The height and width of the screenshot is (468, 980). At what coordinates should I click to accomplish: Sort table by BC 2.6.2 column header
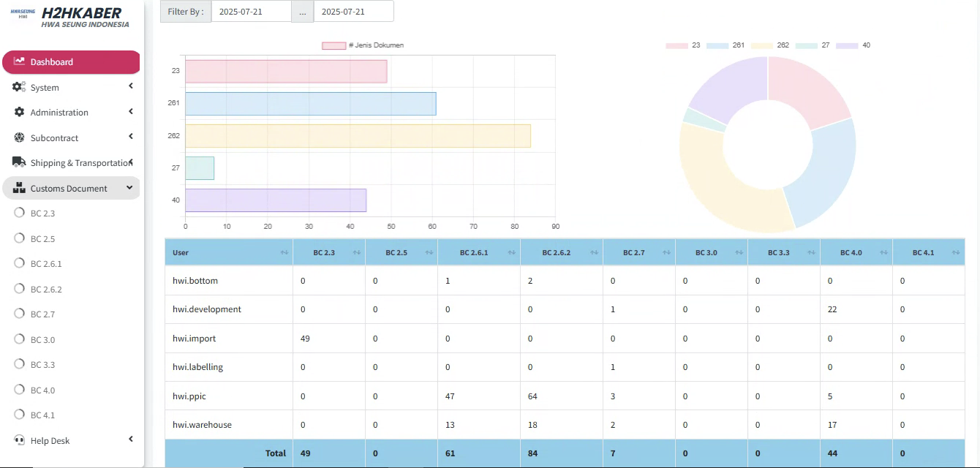(x=556, y=253)
